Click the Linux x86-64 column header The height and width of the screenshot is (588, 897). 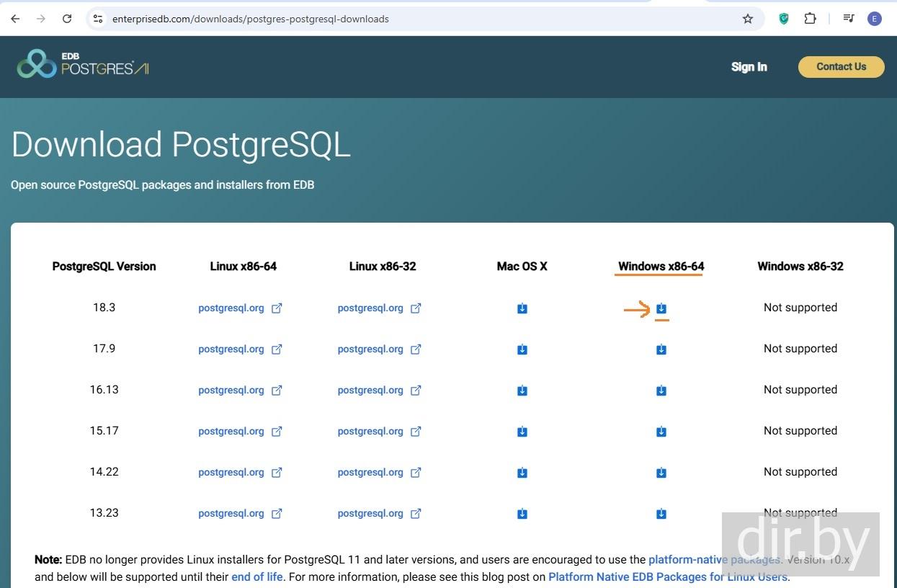click(x=244, y=266)
